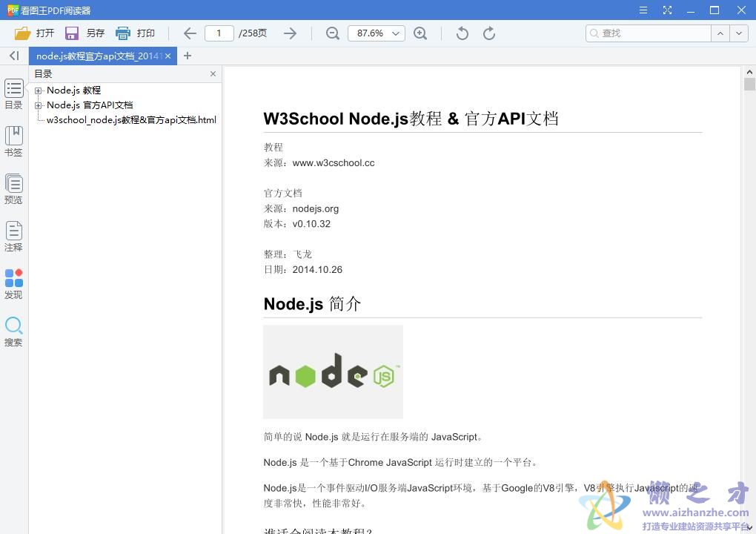
Task: Open the 预览 thumbnail preview panel
Action: pos(13,188)
